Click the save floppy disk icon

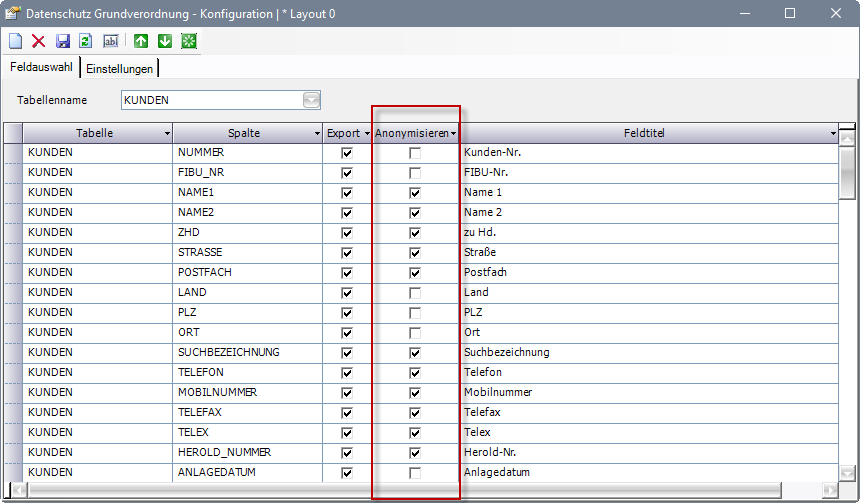(63, 41)
